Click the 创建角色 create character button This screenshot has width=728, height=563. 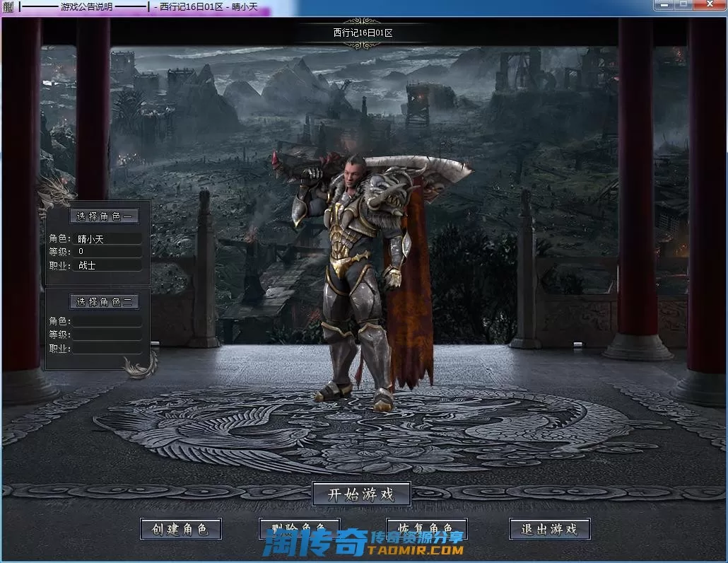point(181,529)
